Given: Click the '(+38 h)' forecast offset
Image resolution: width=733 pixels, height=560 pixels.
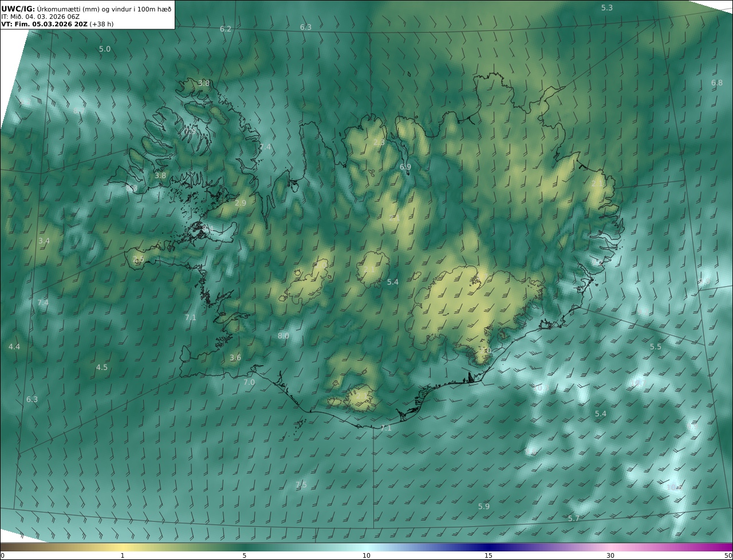Looking at the screenshot, I should click(x=101, y=25).
